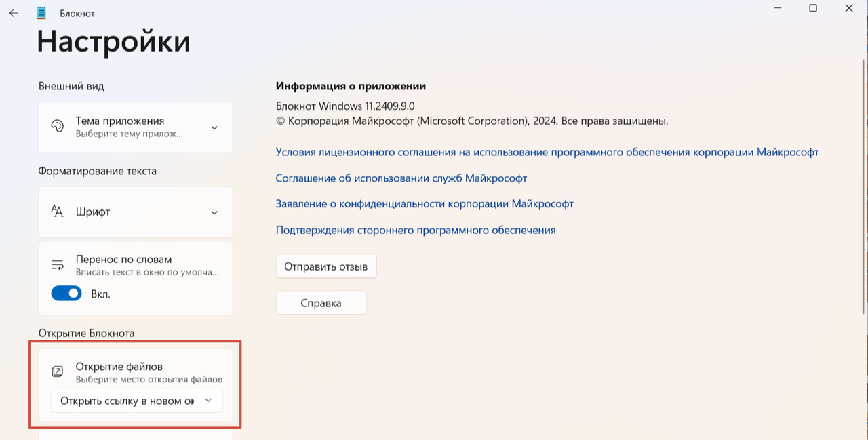Close the Notepad window

849,8
